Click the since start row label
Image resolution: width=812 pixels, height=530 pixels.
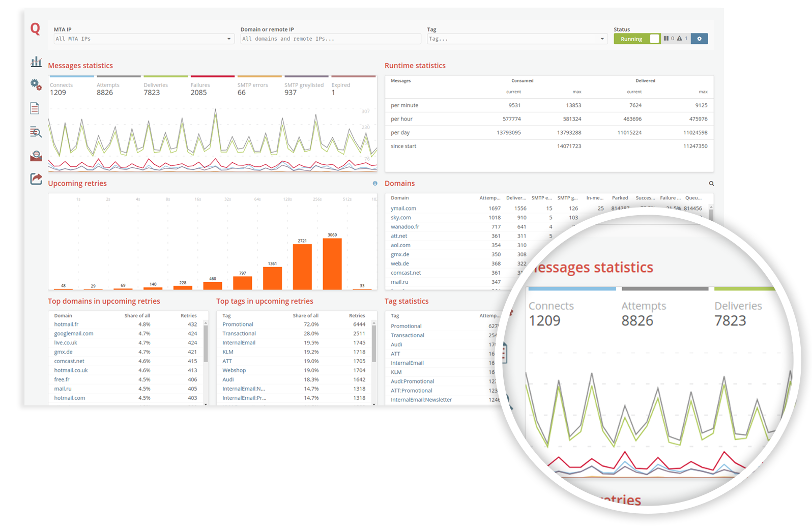pos(403,146)
